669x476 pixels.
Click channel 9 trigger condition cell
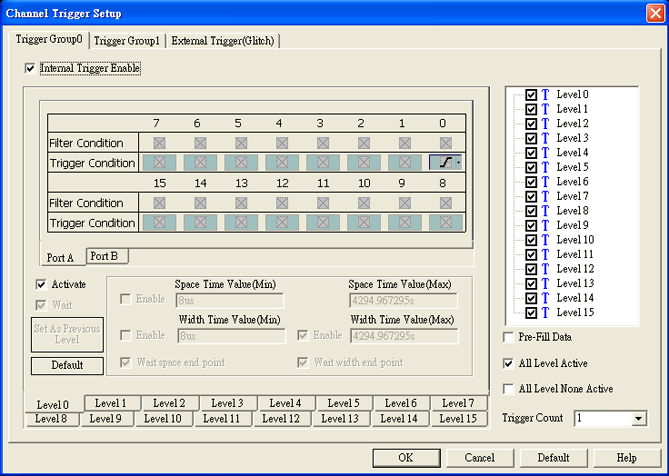tap(404, 223)
